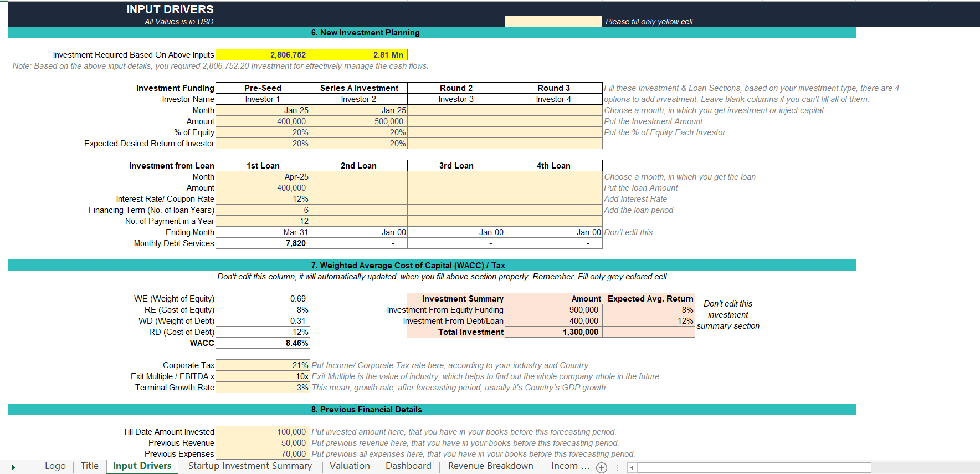Switch to the Logo sheet tab
980x474 pixels.
tap(55, 466)
